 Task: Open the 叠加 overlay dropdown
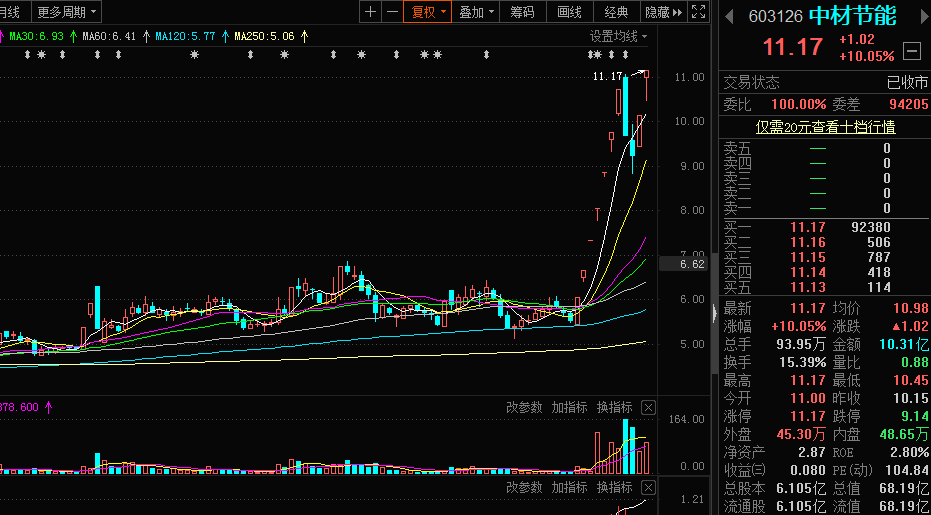[x=475, y=12]
